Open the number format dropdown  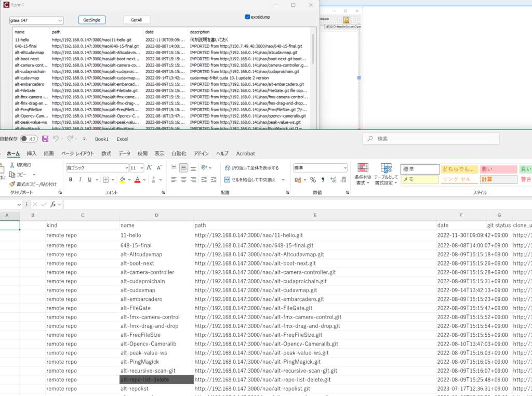(x=345, y=168)
